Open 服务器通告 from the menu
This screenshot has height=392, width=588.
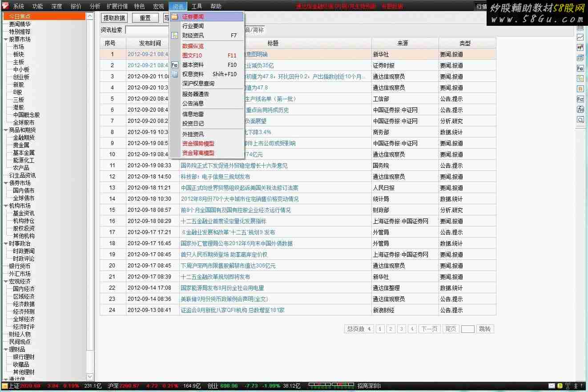coord(207,94)
